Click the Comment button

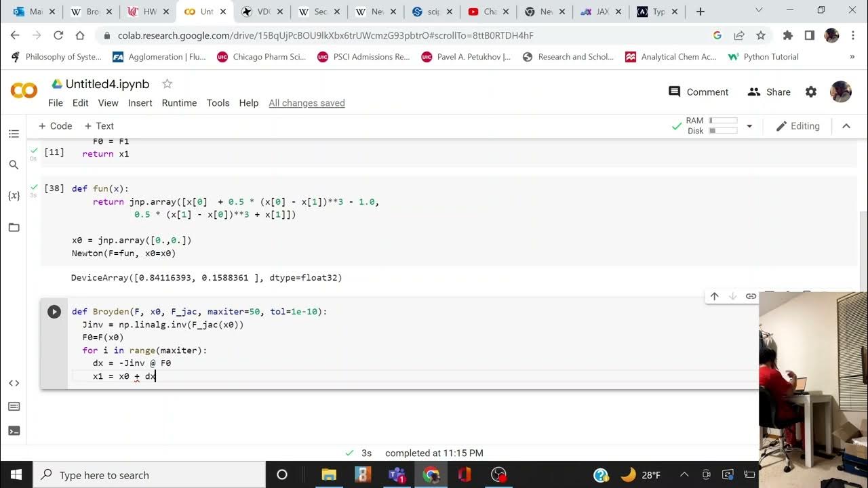point(698,92)
